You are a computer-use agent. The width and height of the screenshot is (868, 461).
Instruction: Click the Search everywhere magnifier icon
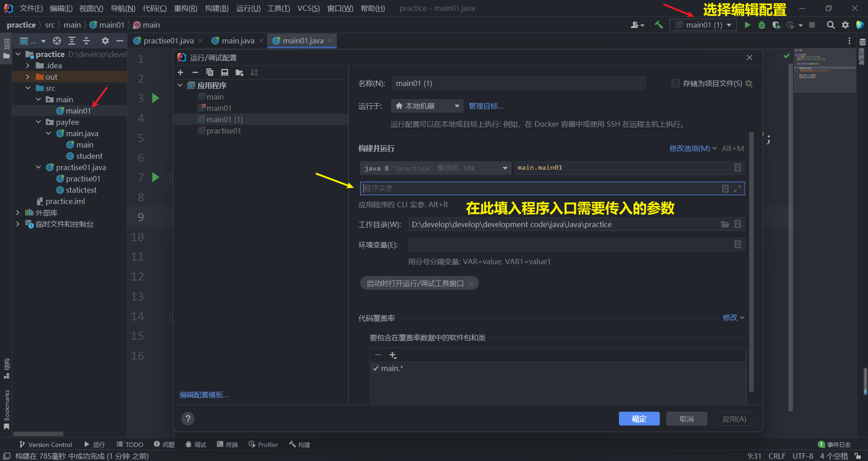(830, 25)
